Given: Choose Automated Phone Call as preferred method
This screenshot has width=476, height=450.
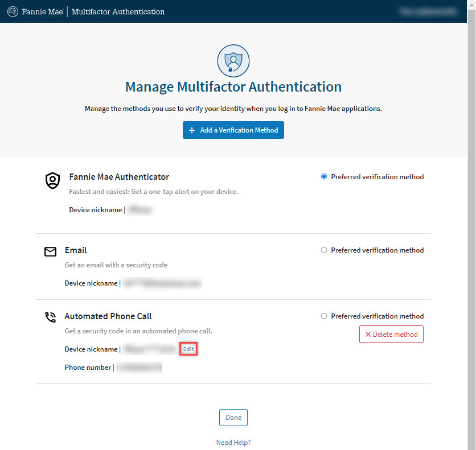Looking at the screenshot, I should (324, 316).
